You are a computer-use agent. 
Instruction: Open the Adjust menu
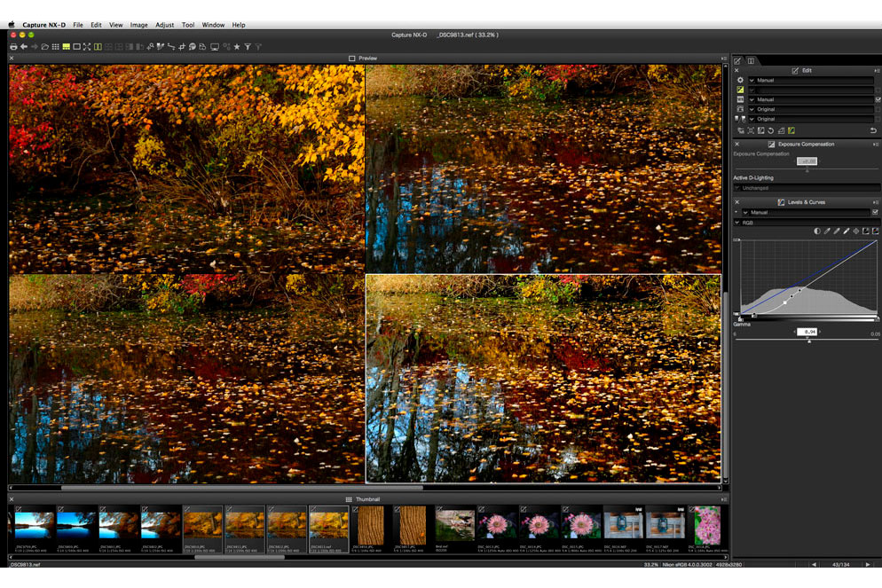(164, 25)
